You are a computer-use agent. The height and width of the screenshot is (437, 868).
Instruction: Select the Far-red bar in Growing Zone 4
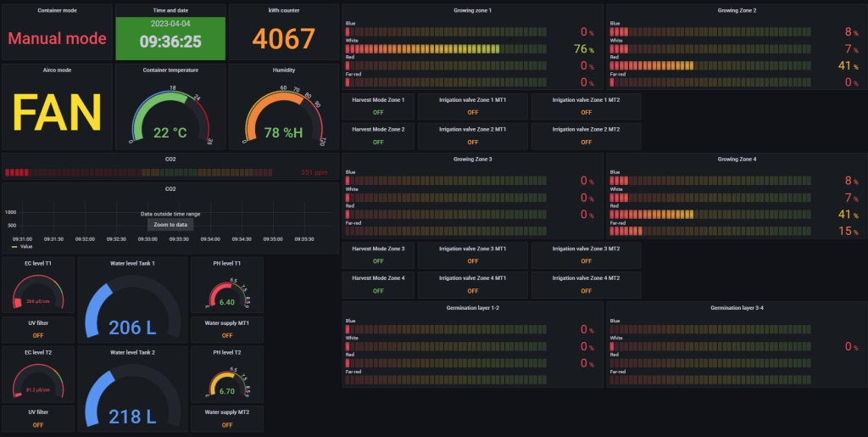pos(710,231)
